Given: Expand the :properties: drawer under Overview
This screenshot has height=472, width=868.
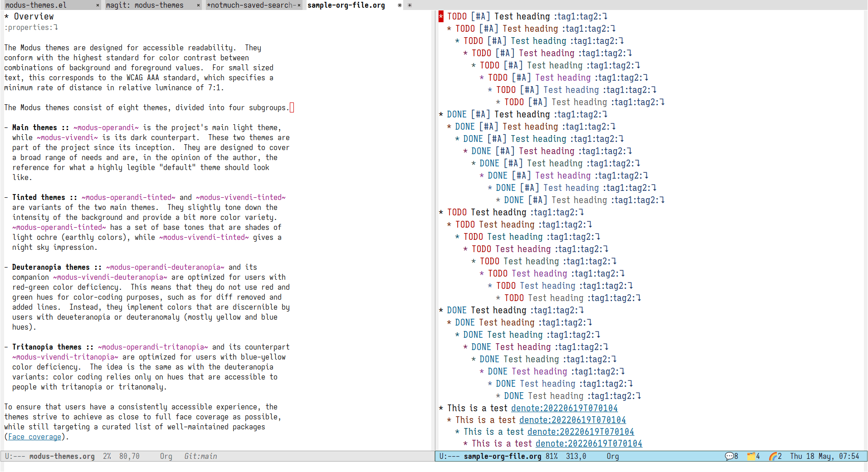Looking at the screenshot, I should pyautogui.click(x=31, y=27).
